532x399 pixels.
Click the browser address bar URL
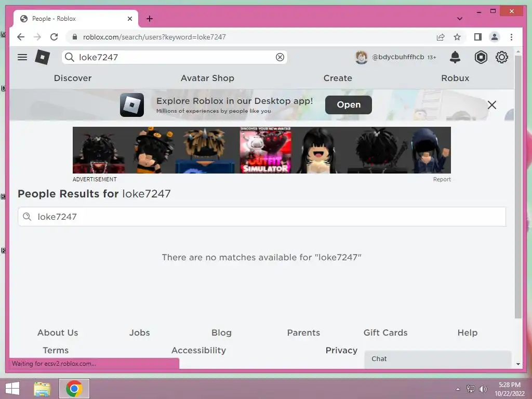154,37
